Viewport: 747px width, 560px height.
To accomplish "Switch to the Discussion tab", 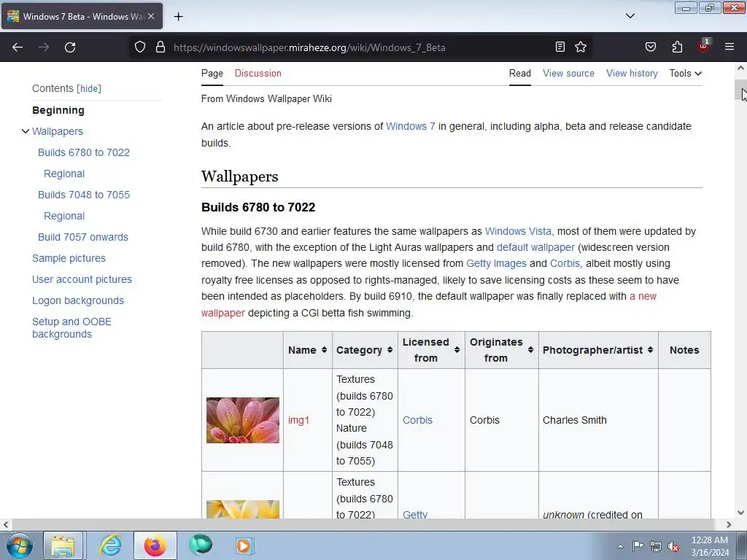I will 258,74.
